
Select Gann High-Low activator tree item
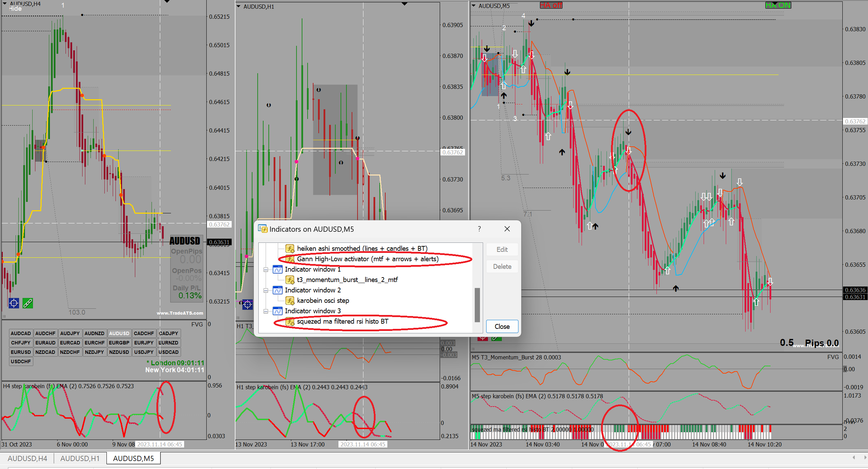point(368,259)
